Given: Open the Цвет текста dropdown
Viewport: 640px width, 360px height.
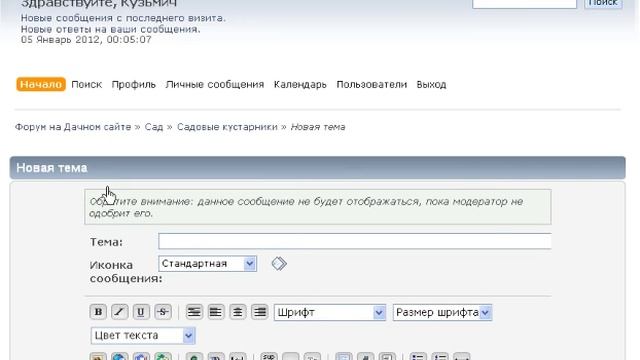Looking at the screenshot, I should [x=143, y=336].
